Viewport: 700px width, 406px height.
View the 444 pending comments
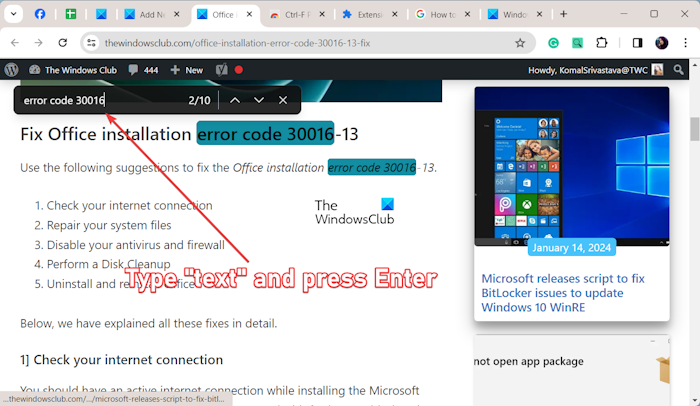[x=143, y=70]
